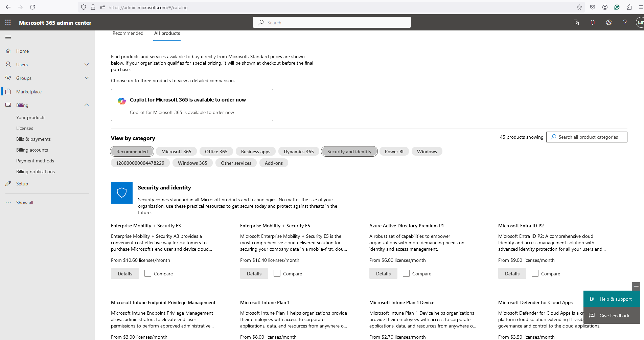Switch to the Recommended tab

tap(128, 33)
